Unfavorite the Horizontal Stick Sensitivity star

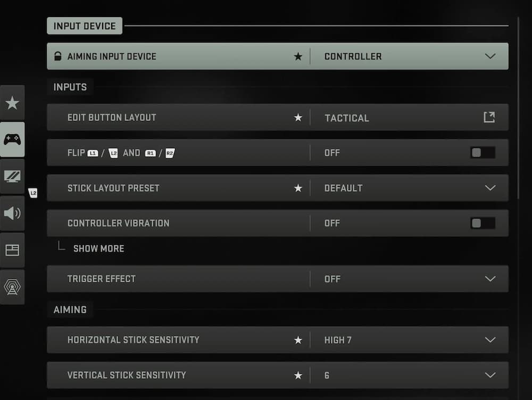pyautogui.click(x=298, y=340)
